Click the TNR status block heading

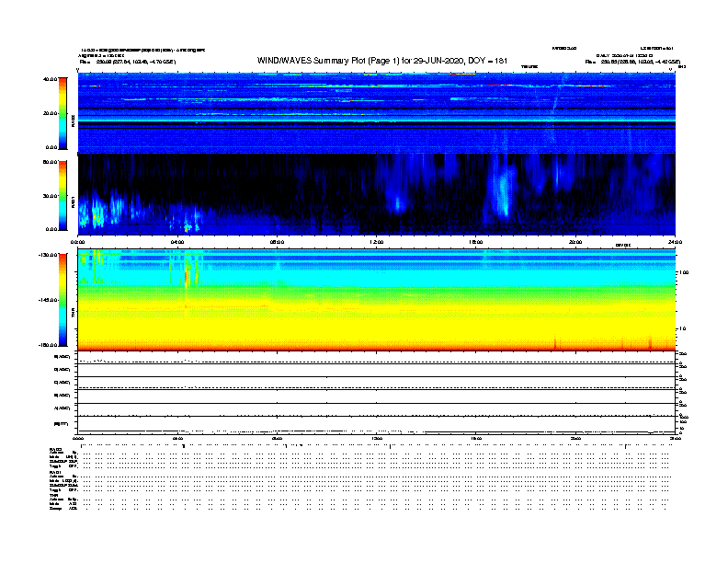coord(53,495)
